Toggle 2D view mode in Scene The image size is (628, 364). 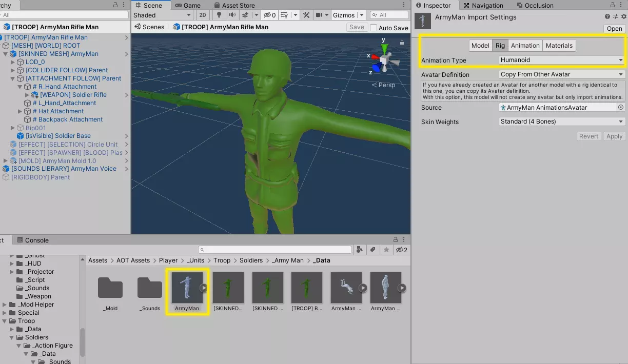coord(203,15)
